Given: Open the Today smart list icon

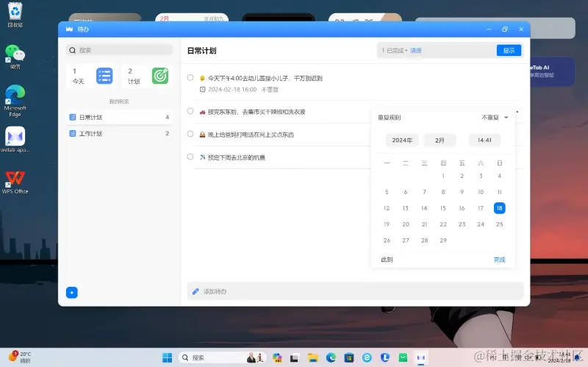Looking at the screenshot, I should click(104, 76).
